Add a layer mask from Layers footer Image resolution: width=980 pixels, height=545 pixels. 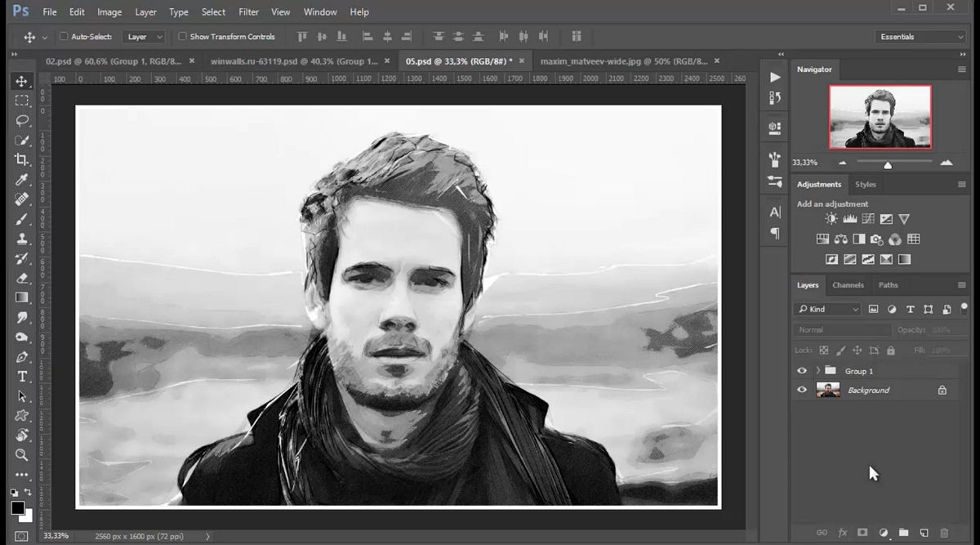[x=862, y=533]
